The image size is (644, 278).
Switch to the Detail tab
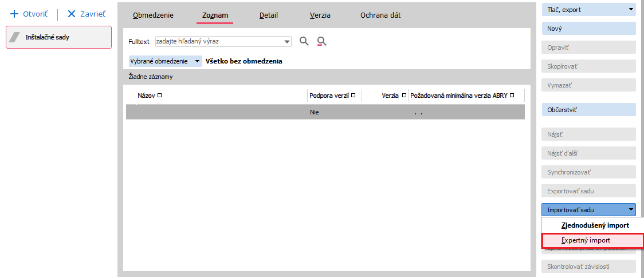(269, 15)
